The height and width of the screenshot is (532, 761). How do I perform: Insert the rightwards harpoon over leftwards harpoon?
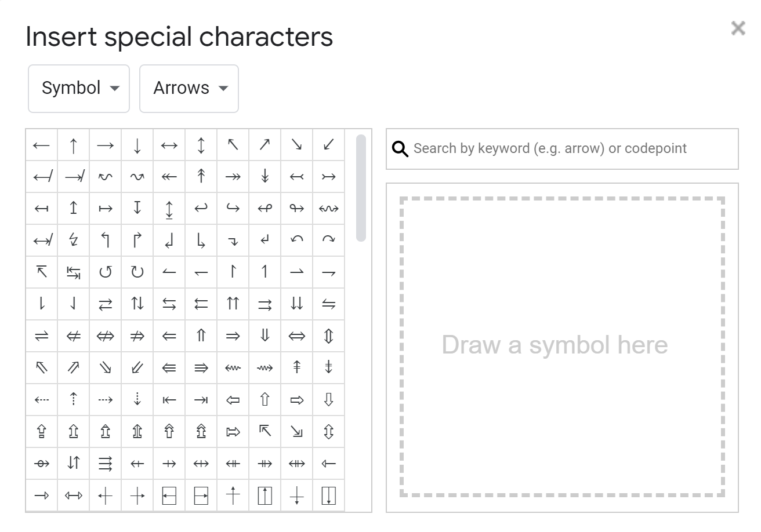(x=42, y=336)
